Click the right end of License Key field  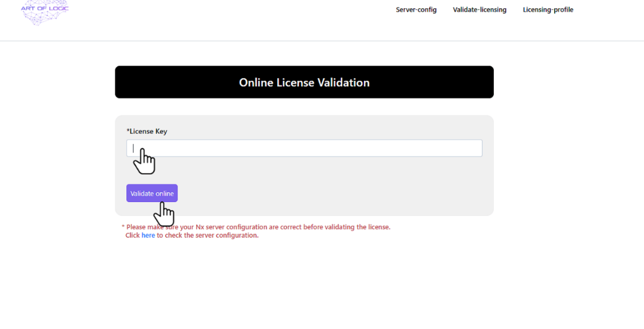(x=475, y=148)
